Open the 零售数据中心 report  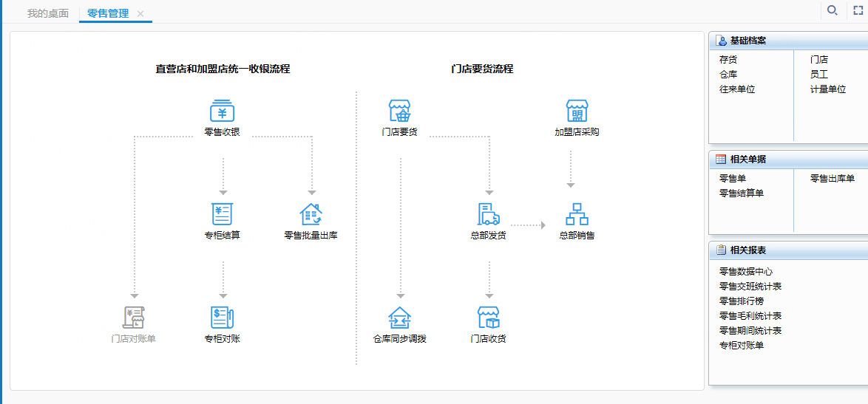click(x=746, y=271)
